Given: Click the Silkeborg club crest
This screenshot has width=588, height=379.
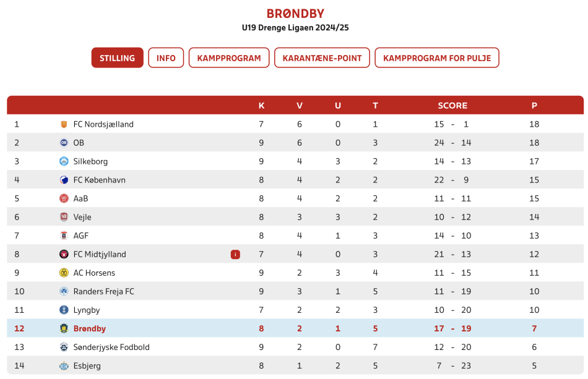Looking at the screenshot, I should 64,161.
